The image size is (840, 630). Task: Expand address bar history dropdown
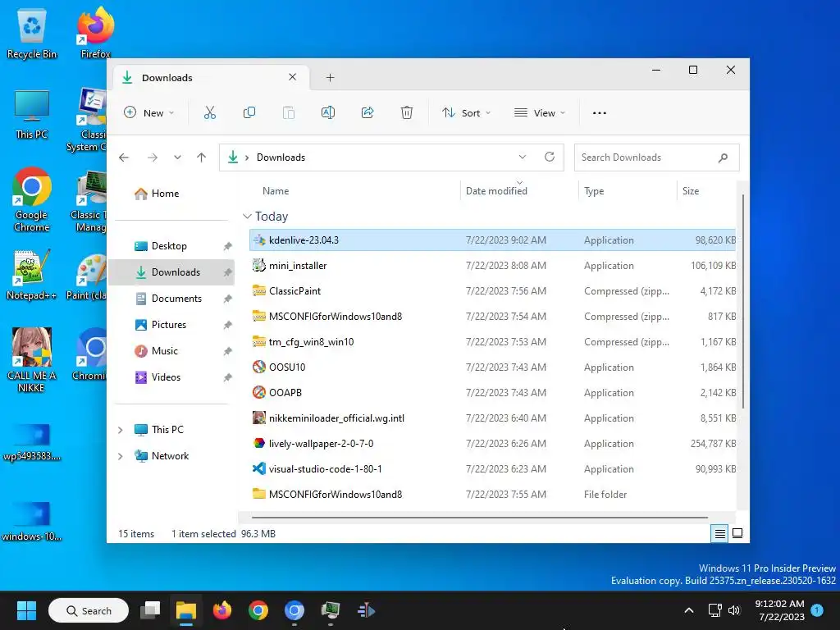click(x=523, y=157)
